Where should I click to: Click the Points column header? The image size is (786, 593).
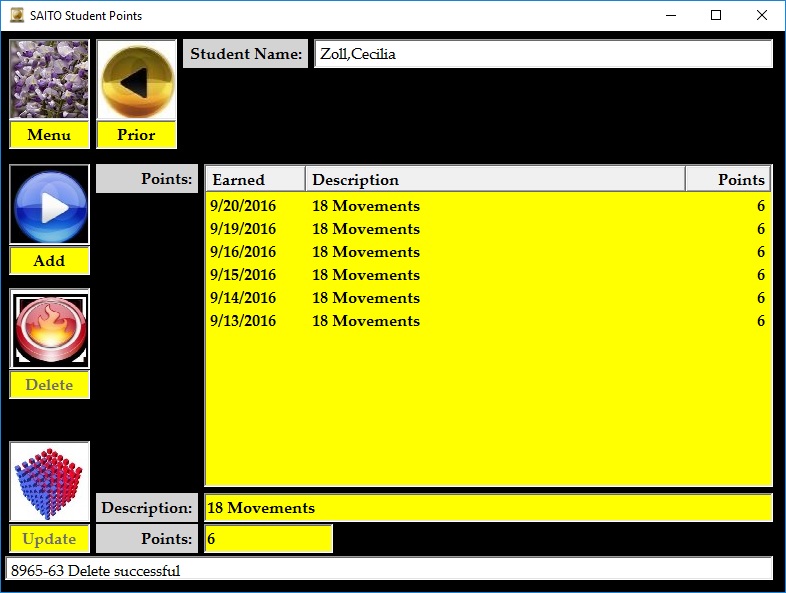pos(728,180)
